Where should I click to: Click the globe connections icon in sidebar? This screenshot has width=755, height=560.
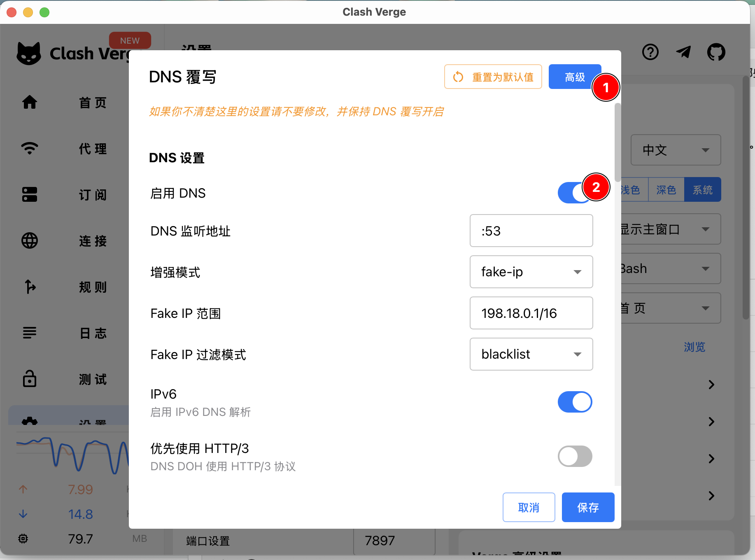(x=30, y=240)
